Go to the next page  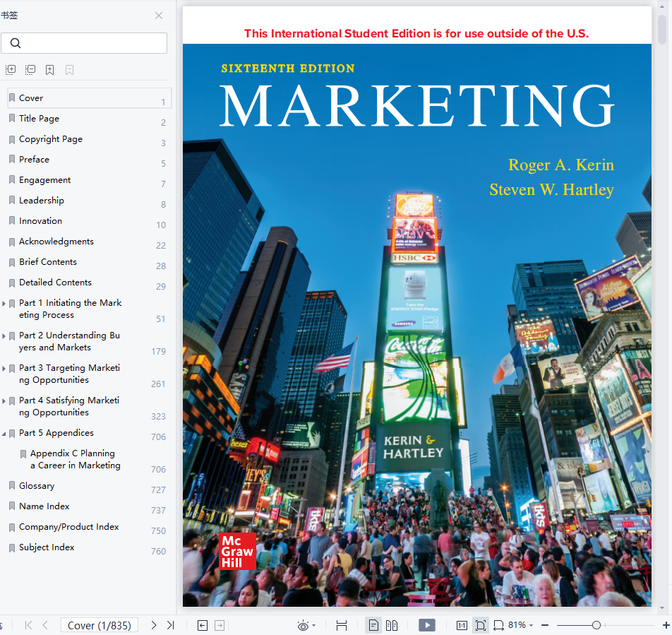(x=153, y=625)
